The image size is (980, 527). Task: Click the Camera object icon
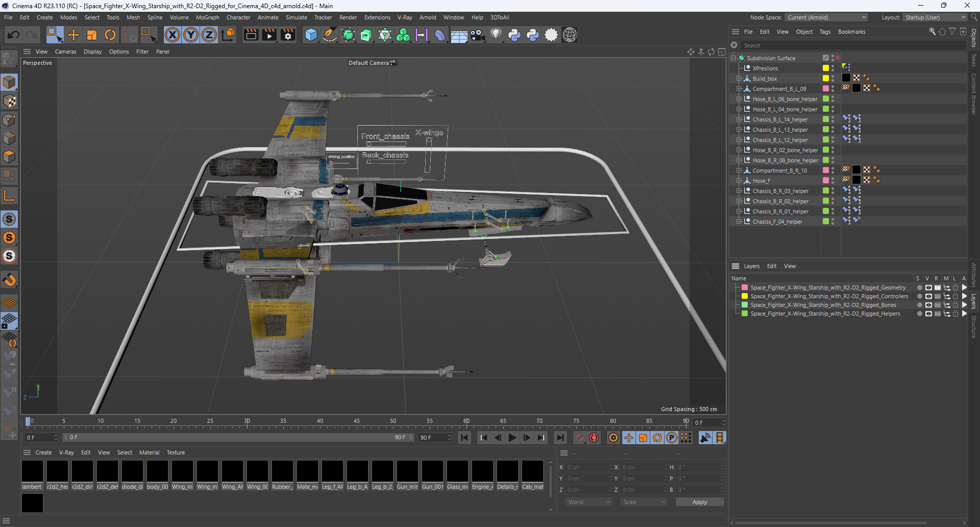pos(478,35)
